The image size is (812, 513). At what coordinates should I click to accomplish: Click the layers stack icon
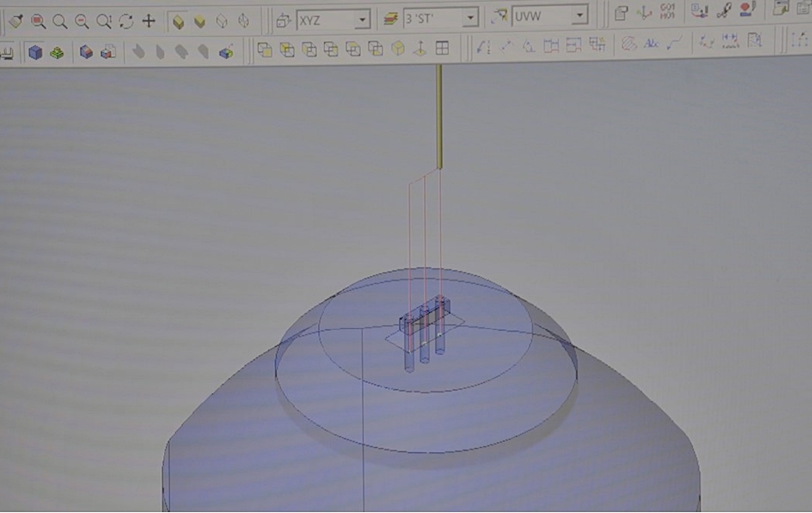[x=391, y=18]
